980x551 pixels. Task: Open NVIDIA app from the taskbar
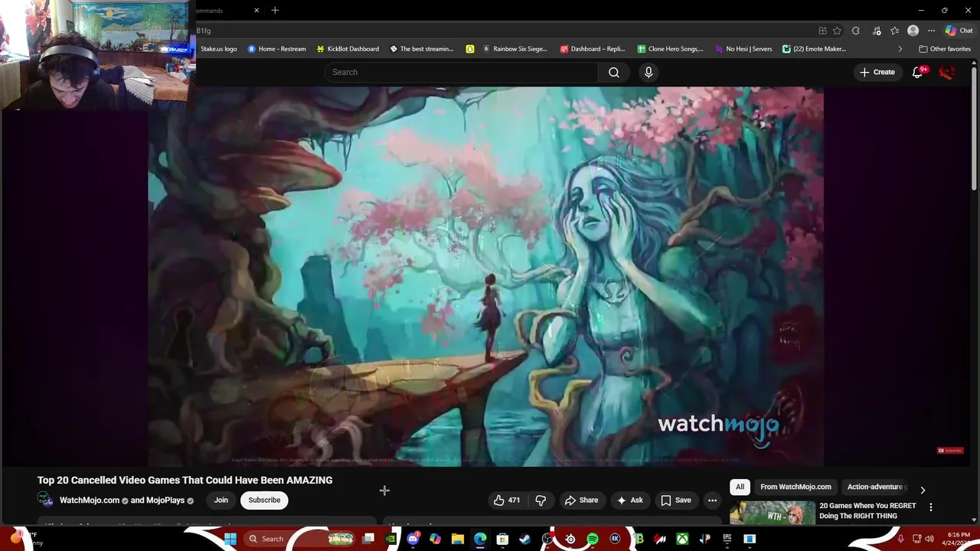click(x=391, y=539)
